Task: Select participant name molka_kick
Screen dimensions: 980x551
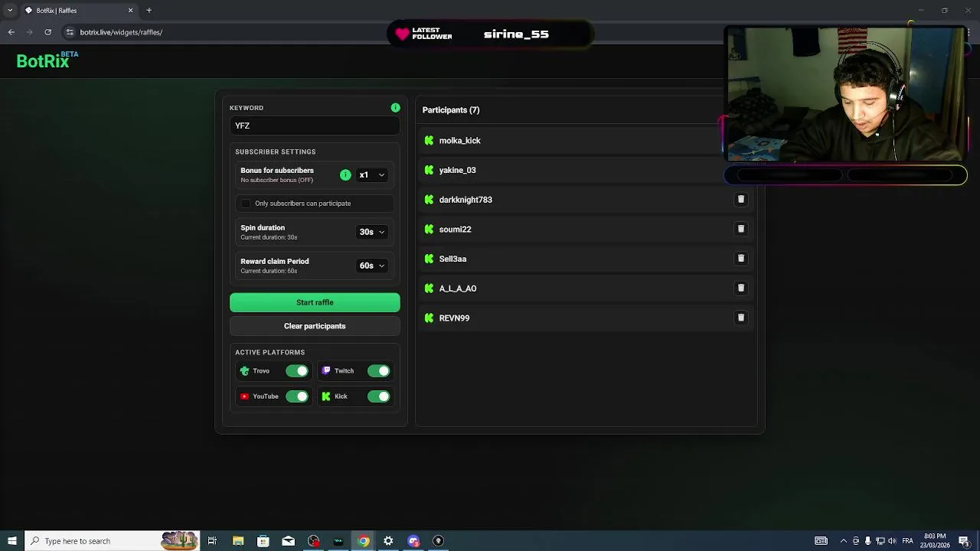Action: pos(460,141)
